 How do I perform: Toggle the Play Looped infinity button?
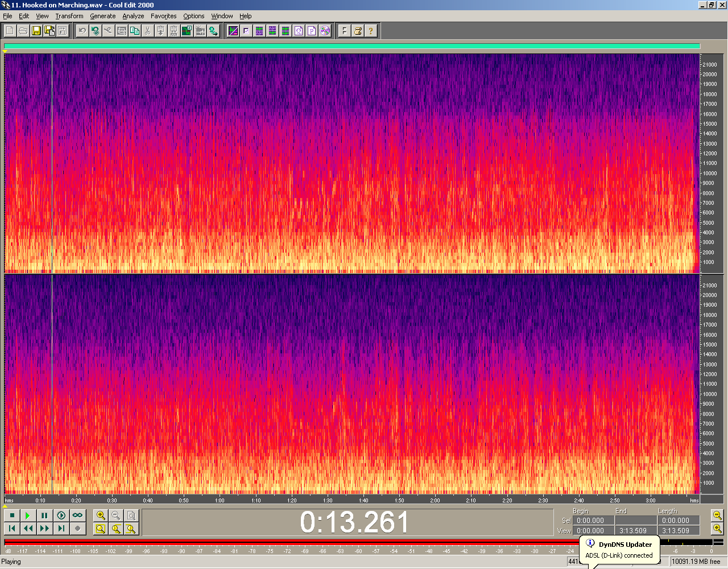[x=77, y=516]
